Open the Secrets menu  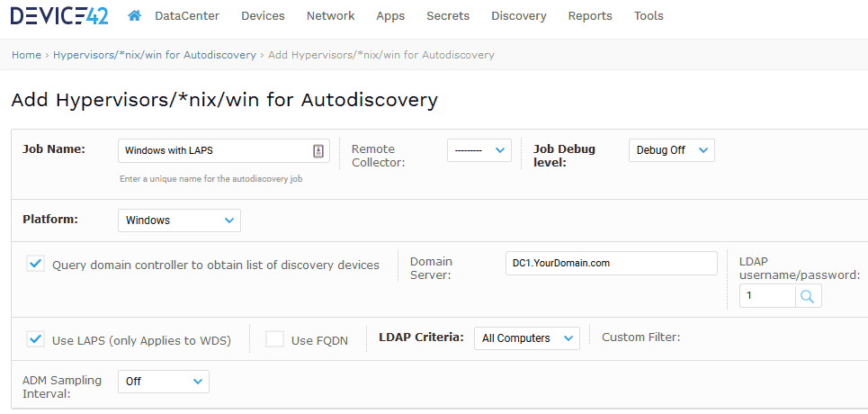point(448,16)
